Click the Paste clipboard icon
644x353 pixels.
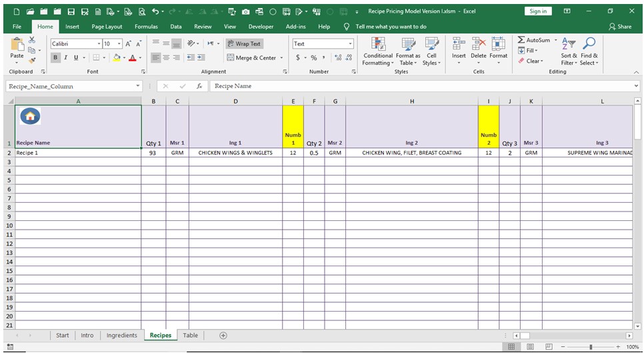pos(17,45)
